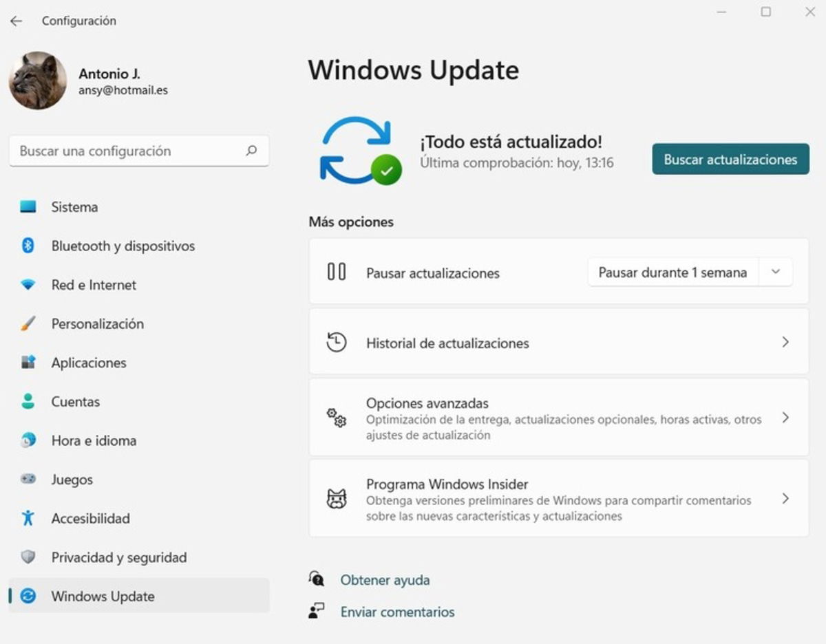Open the Enviar comentarios link

[397, 612]
